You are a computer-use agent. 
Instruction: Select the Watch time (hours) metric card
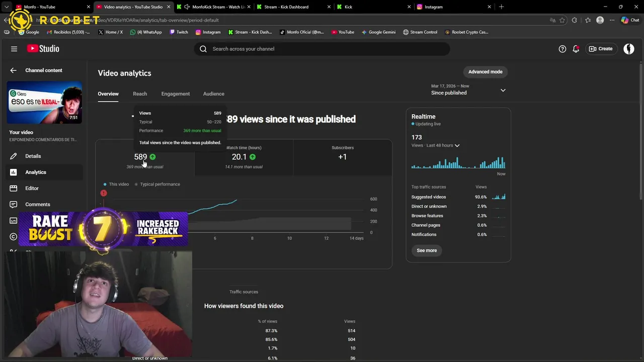coord(244,157)
